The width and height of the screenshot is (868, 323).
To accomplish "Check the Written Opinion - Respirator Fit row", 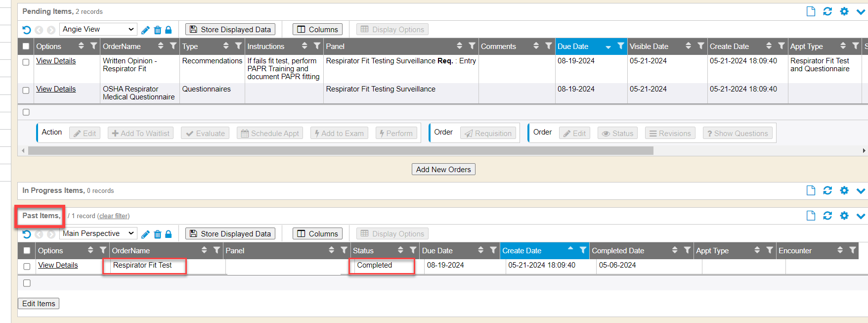I will (x=26, y=62).
